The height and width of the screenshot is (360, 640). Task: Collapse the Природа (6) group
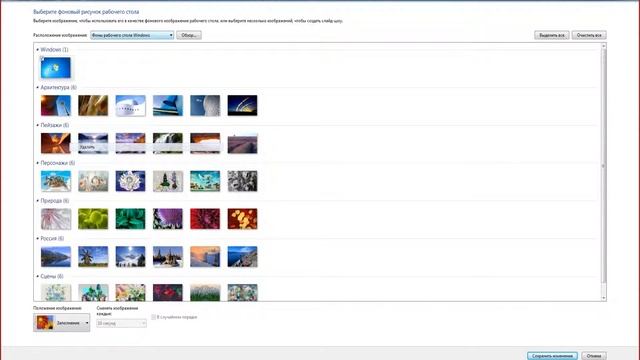point(38,201)
